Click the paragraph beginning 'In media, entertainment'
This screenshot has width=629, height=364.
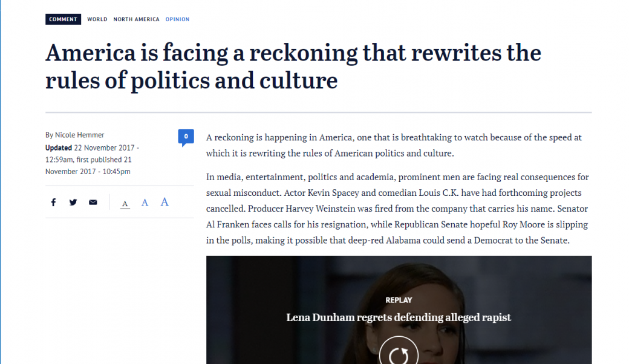coord(397,209)
